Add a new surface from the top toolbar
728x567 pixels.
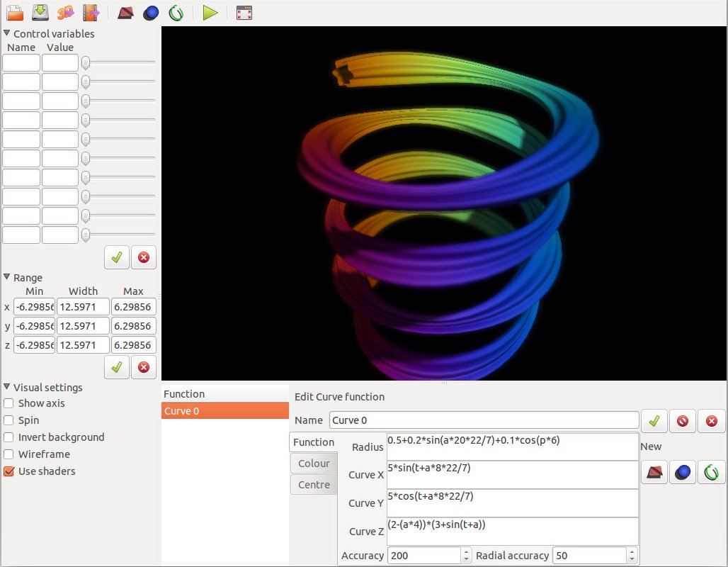pos(125,13)
